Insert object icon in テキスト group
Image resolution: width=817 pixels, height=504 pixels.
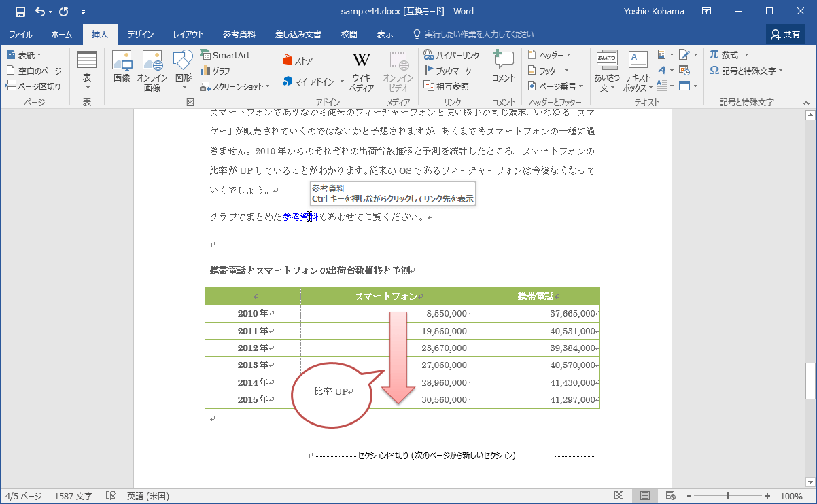coord(688,86)
